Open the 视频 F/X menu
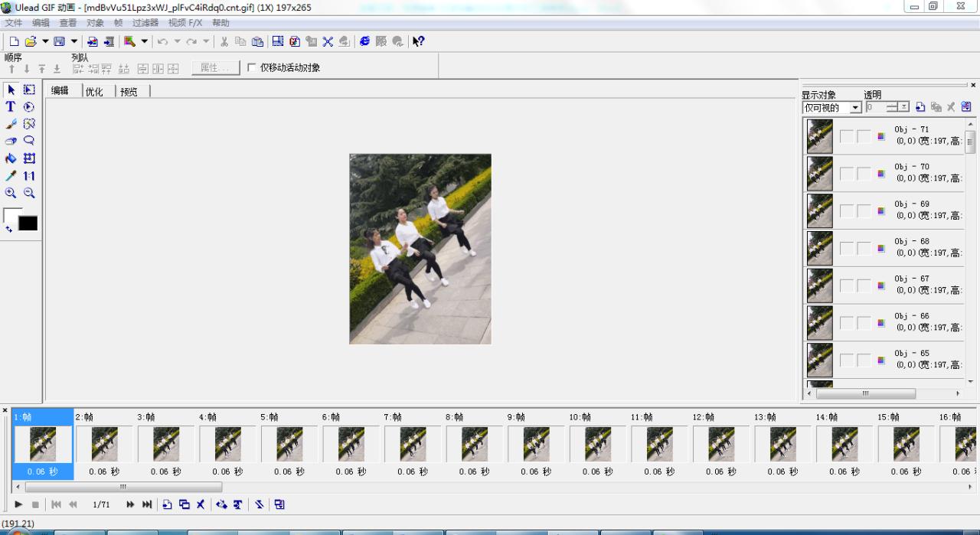 pos(185,23)
